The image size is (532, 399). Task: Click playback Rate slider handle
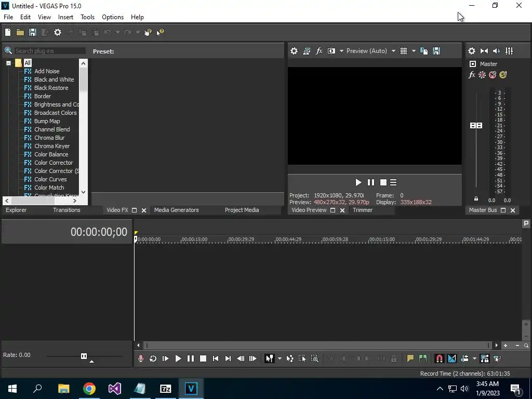(84, 356)
